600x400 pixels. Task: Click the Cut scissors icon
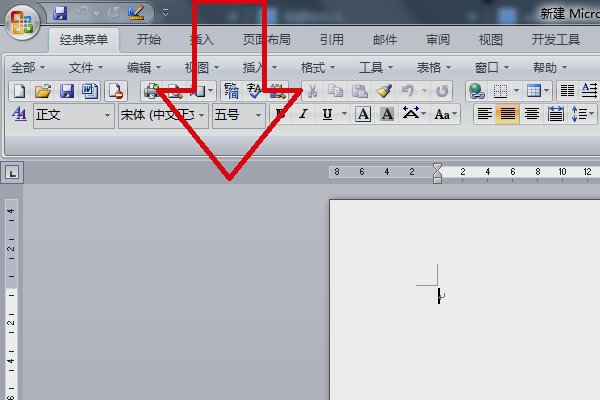click(312, 91)
